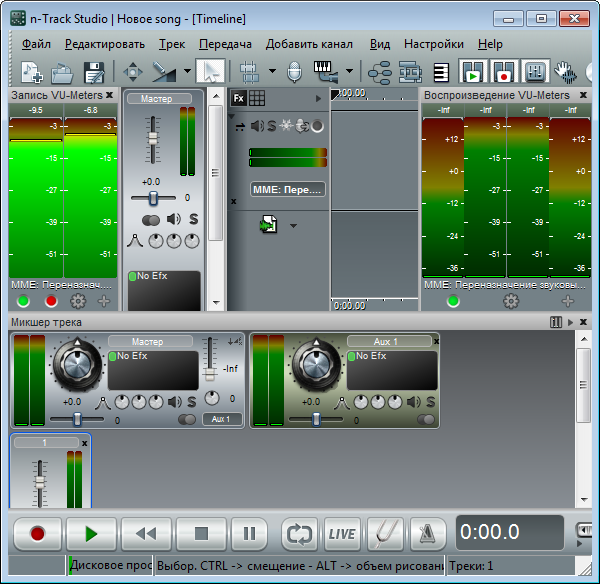Click the hand pan tool icon
Screen dimensions: 600x584
[566, 72]
